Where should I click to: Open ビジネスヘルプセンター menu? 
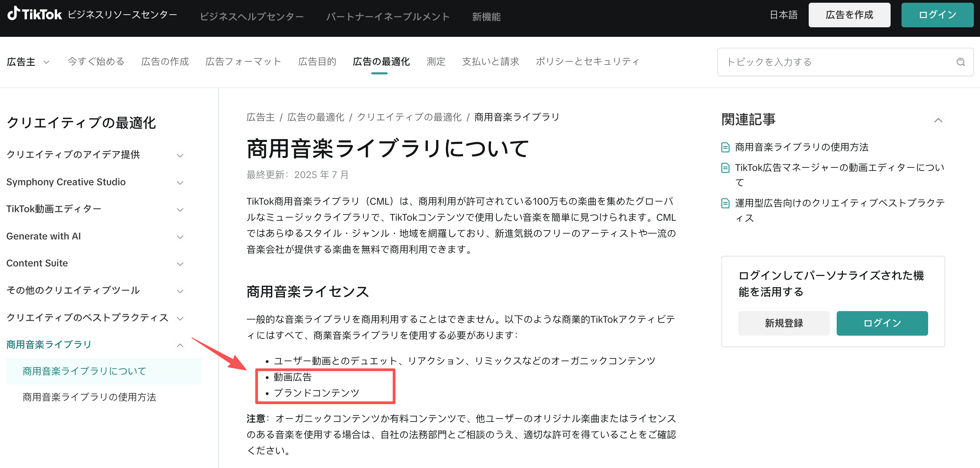(x=252, y=16)
